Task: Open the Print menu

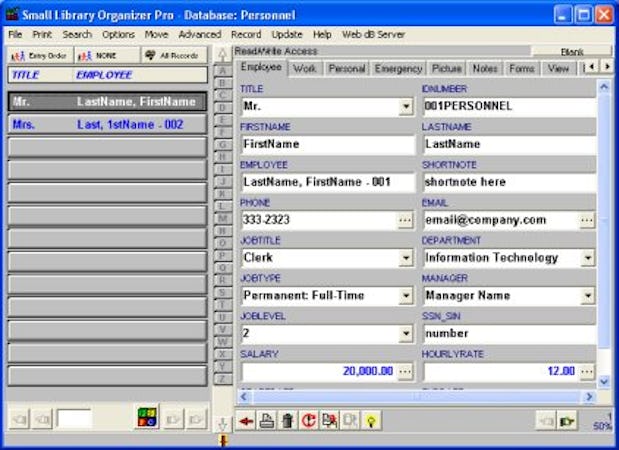Action: click(42, 34)
